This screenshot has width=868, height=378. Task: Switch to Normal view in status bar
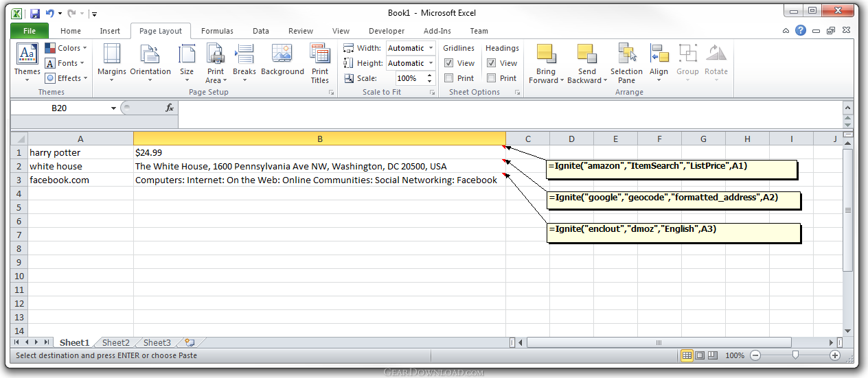tap(687, 355)
